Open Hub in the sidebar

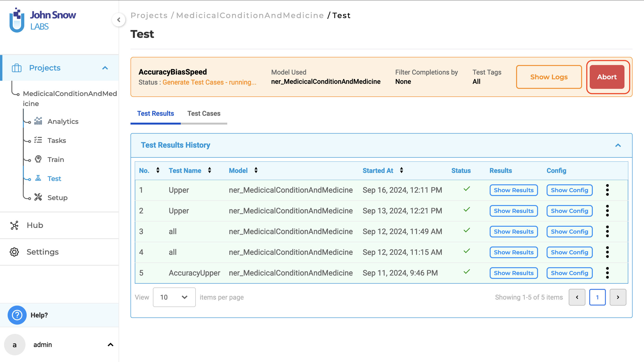pos(35,225)
